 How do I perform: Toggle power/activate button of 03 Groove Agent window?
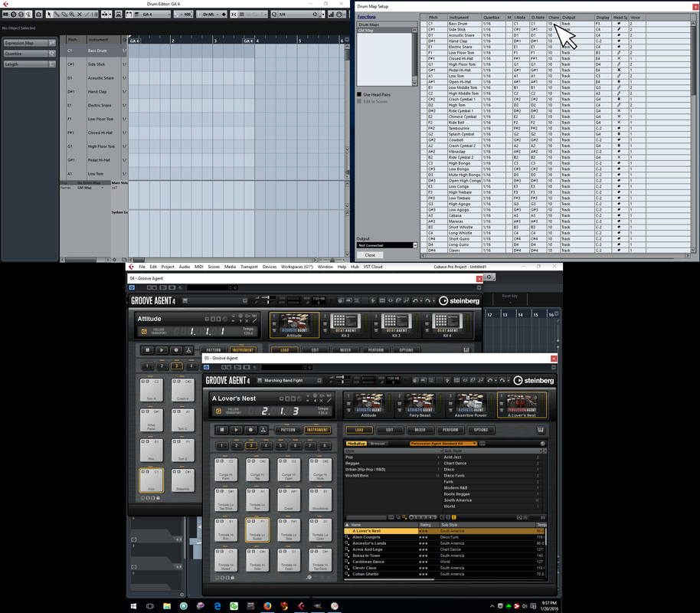[206, 367]
